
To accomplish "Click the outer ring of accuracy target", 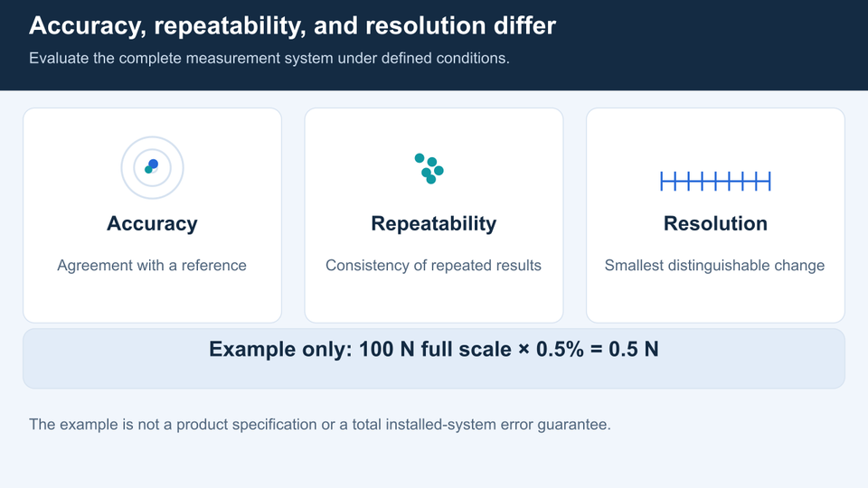I will click(x=152, y=137).
